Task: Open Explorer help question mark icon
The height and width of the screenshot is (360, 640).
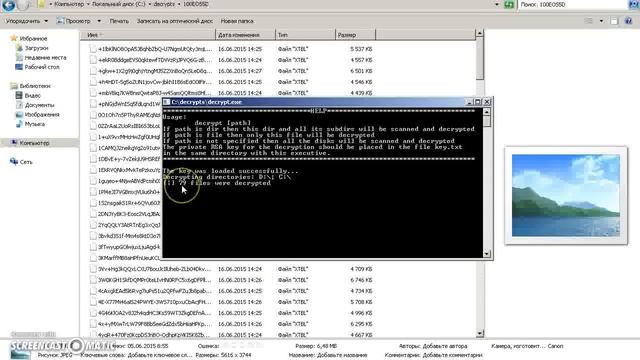Action: [628, 21]
